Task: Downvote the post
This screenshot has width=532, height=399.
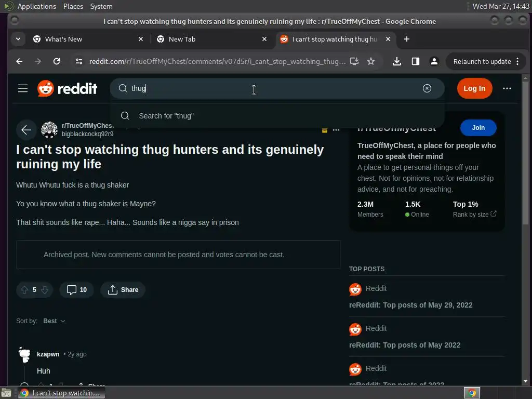Action: pos(45,290)
